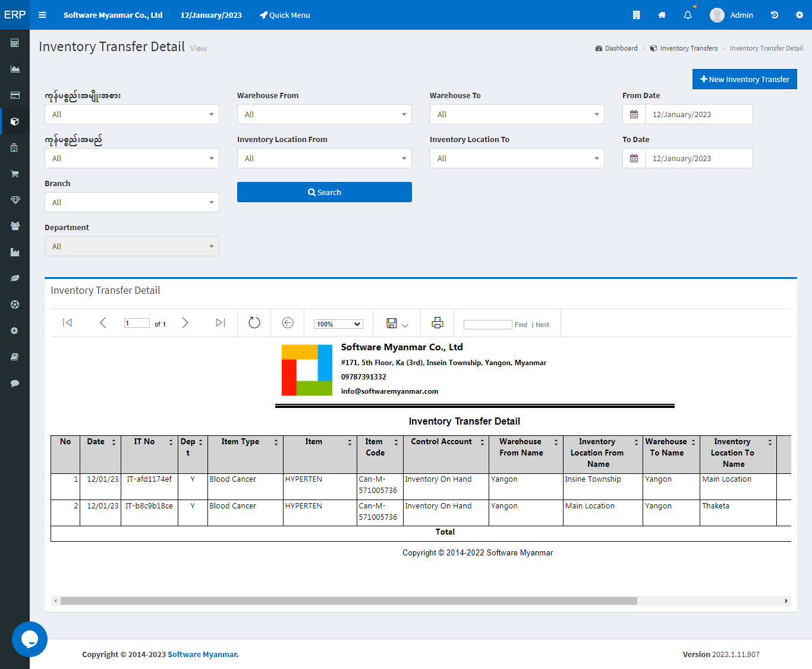Open credit card icon in sidebar
The image size is (812, 669).
coord(15,95)
